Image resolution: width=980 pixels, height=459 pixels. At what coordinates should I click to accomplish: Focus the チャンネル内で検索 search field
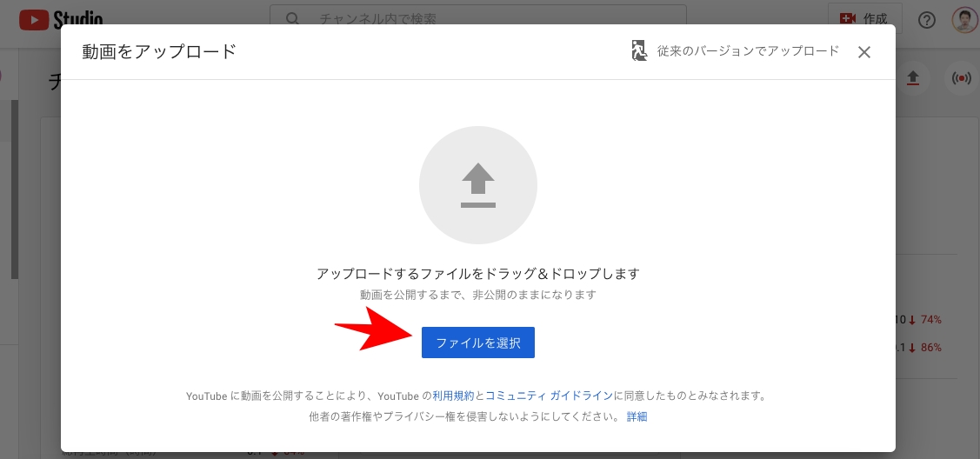pyautogui.click(x=478, y=19)
